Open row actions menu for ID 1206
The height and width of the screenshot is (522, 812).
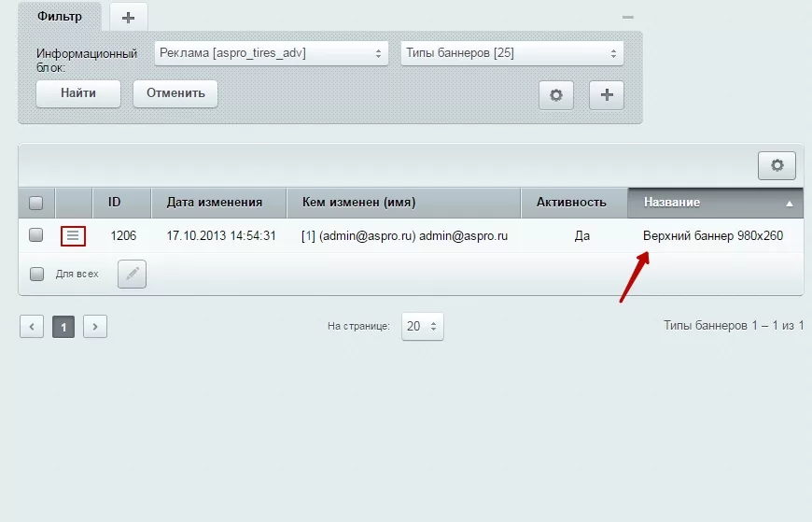point(73,236)
